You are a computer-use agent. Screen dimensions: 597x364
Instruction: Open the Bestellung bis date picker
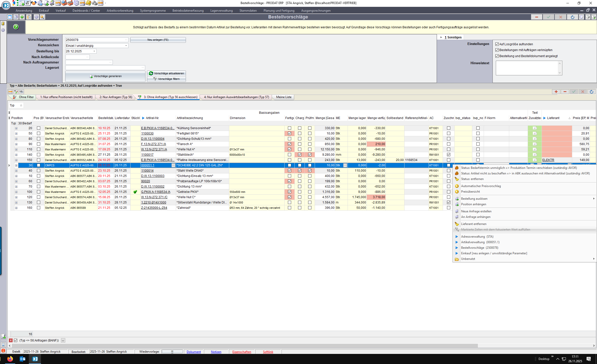(94, 51)
